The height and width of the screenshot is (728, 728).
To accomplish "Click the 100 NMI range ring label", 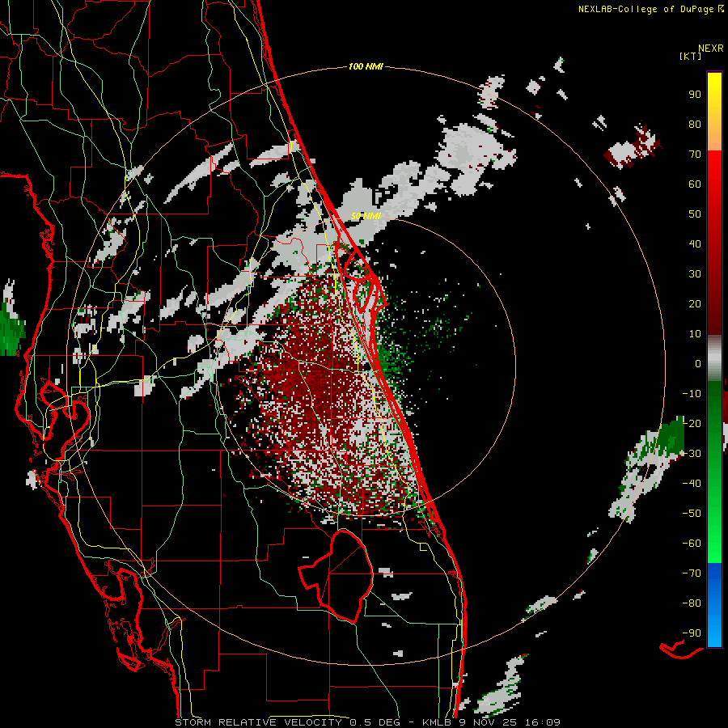I will 366,67.
